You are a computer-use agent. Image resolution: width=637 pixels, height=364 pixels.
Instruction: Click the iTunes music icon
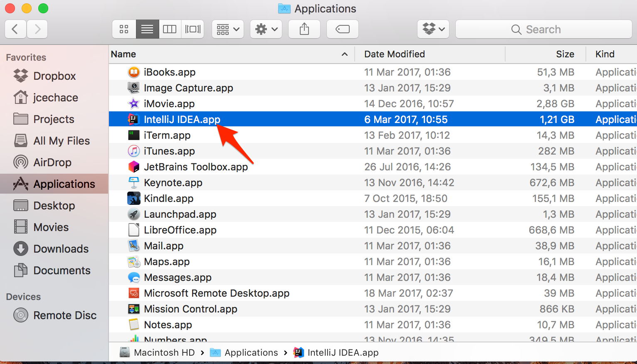tap(133, 151)
